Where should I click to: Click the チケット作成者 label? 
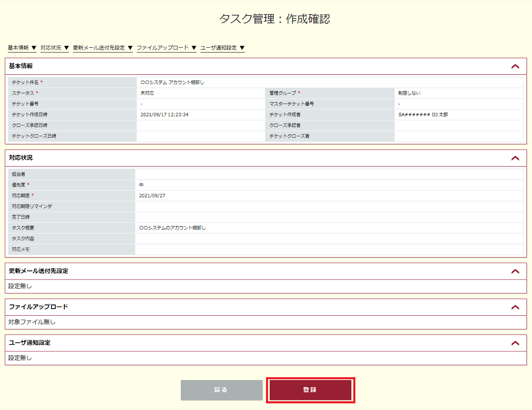coord(285,115)
